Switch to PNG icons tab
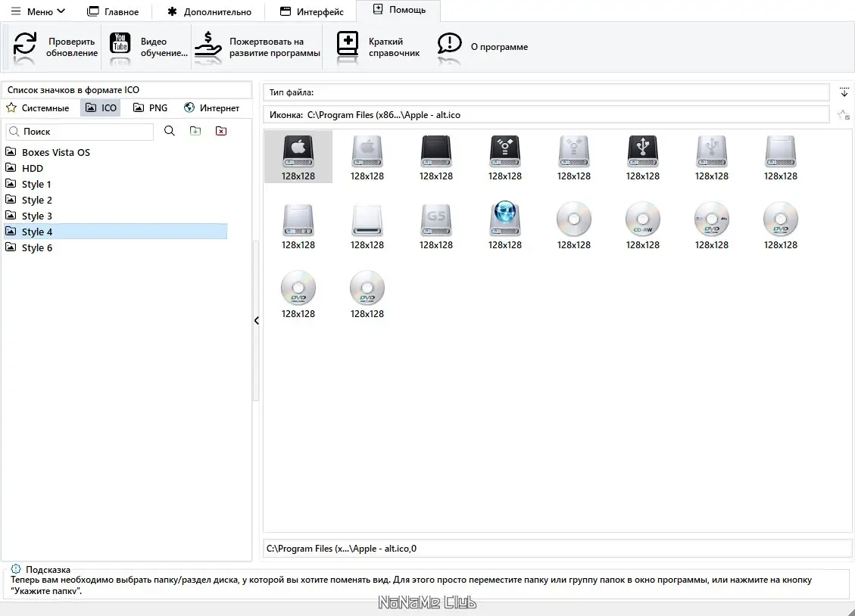The height and width of the screenshot is (616, 855). pos(151,108)
